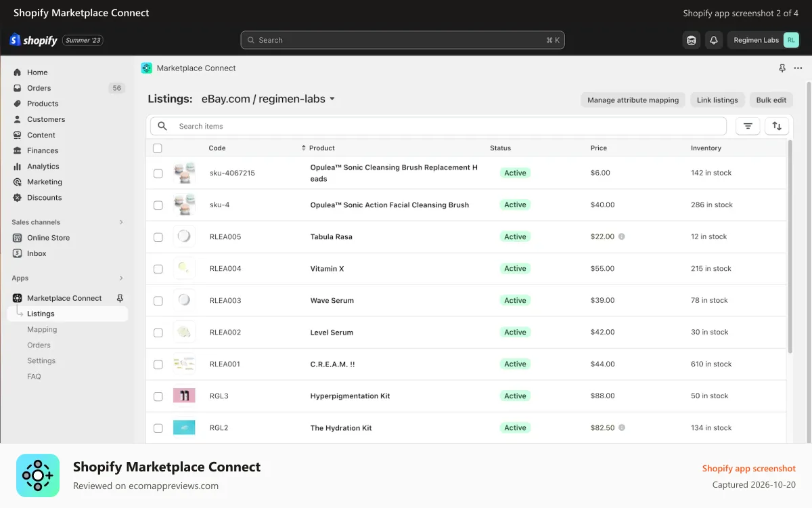Open the eBay.com / regimen-labs marketplace dropdown
This screenshot has width=812, height=508.
click(x=268, y=99)
